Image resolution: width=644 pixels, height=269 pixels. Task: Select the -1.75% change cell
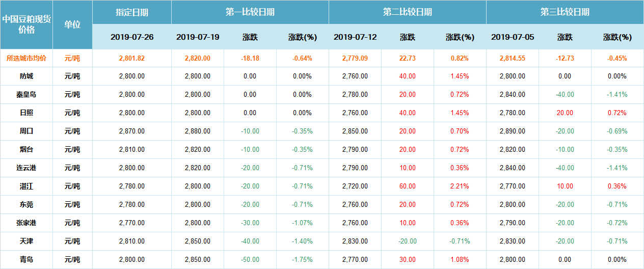click(302, 259)
